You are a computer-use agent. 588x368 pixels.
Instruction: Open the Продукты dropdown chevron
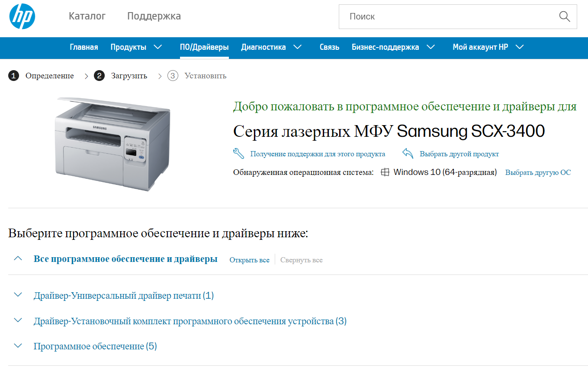(158, 47)
